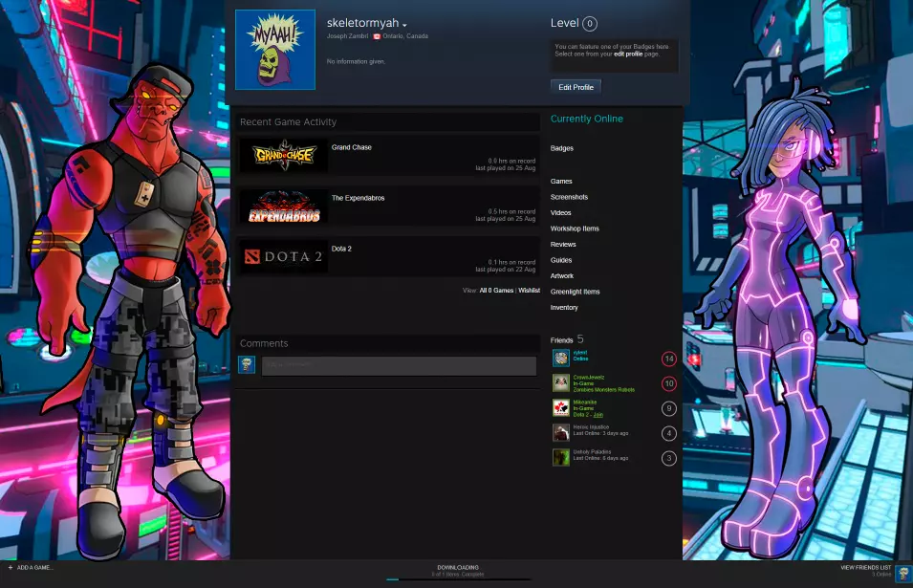Open the Expendabros game logo
913x588 pixels.
pyautogui.click(x=284, y=206)
